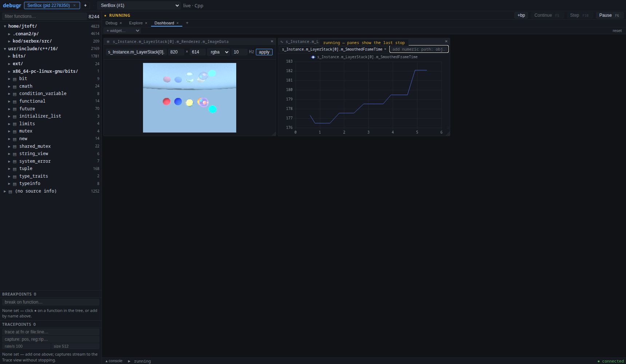The width and height of the screenshot is (626, 364).
Task: Close the Explore tab via its x
Action: click(x=146, y=23)
